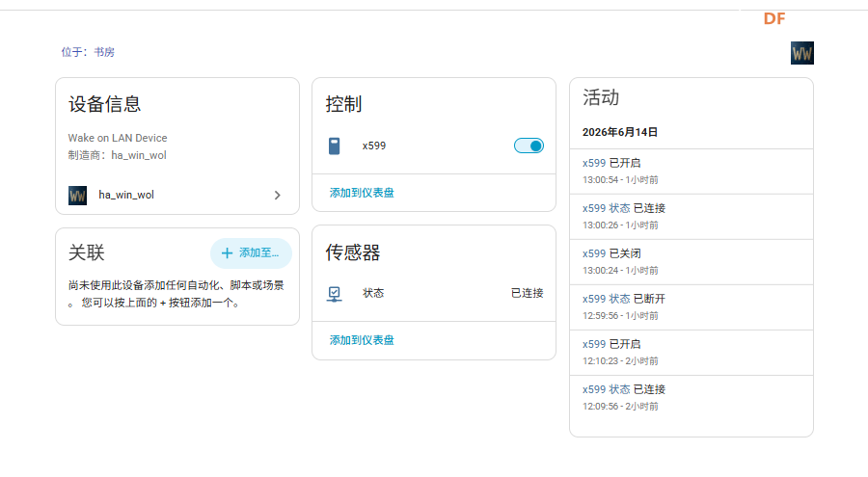Screen dimensions: 868x477
Task: Open the ha_win_wol integration icon
Action: coord(77,196)
